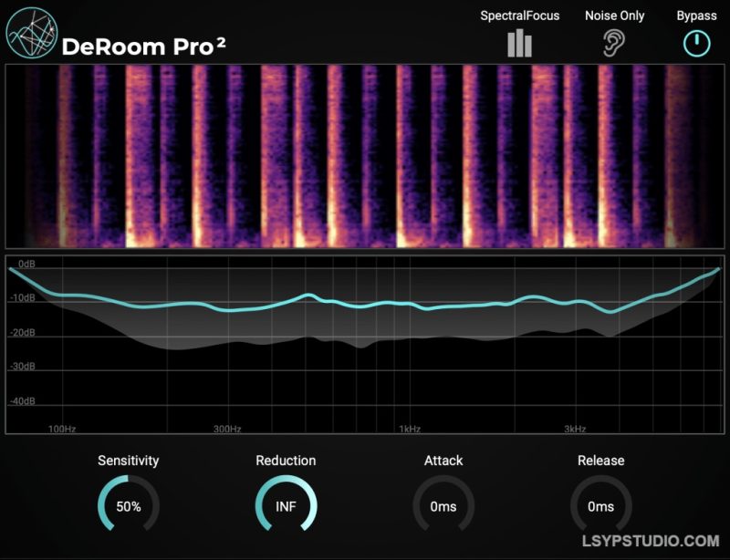Toggle the SpectralFocus bar-chart icon
This screenshot has height=560, width=730.
click(519, 41)
